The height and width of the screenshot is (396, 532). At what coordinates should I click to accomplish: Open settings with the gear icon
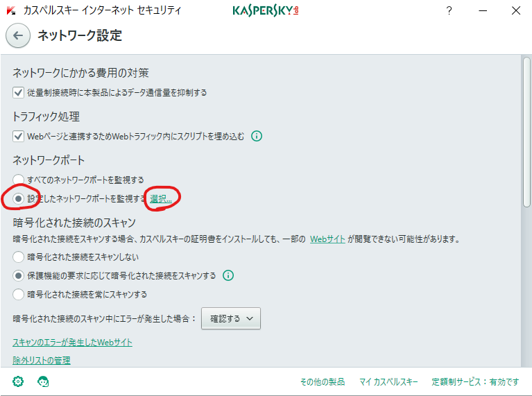click(x=18, y=381)
